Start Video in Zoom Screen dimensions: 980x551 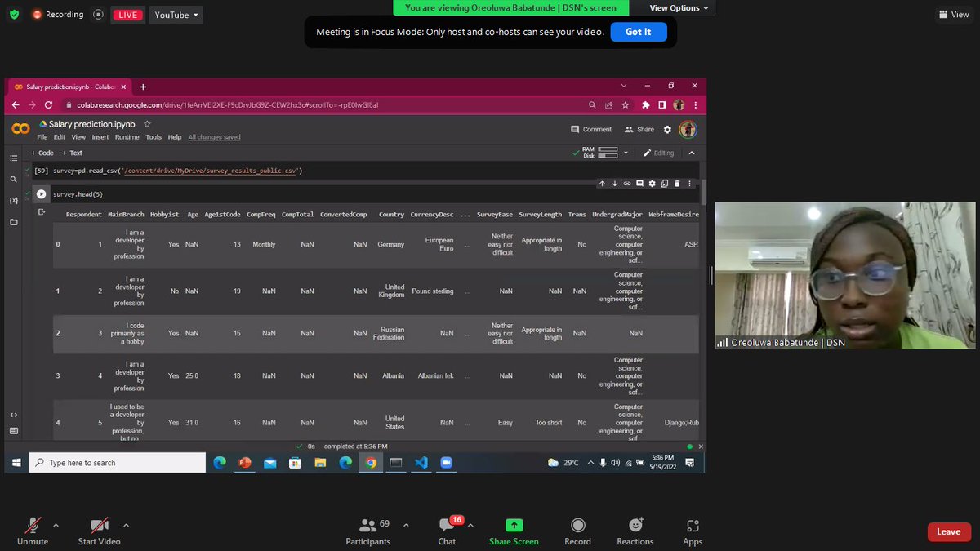click(99, 531)
